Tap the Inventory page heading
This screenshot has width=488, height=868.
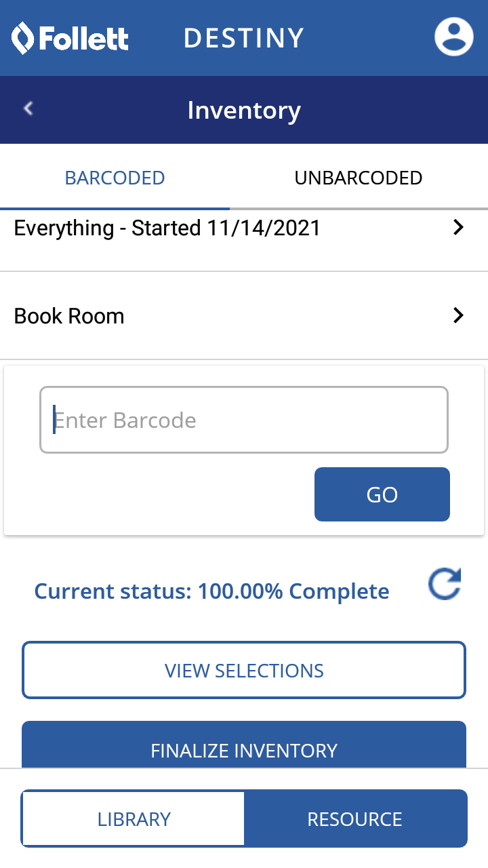pyautogui.click(x=244, y=110)
